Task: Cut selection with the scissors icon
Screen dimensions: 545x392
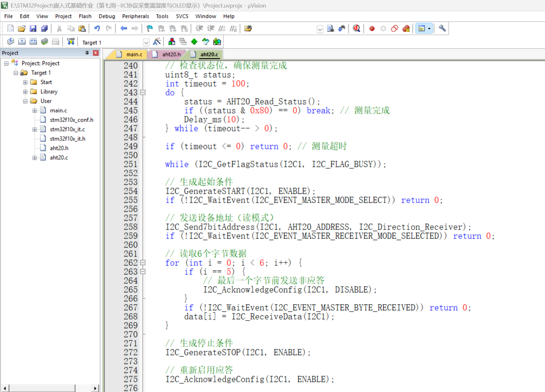Action: [59, 29]
